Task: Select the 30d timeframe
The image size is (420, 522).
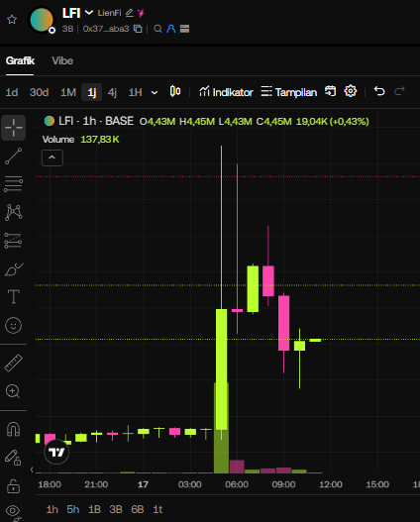Action: [x=39, y=92]
